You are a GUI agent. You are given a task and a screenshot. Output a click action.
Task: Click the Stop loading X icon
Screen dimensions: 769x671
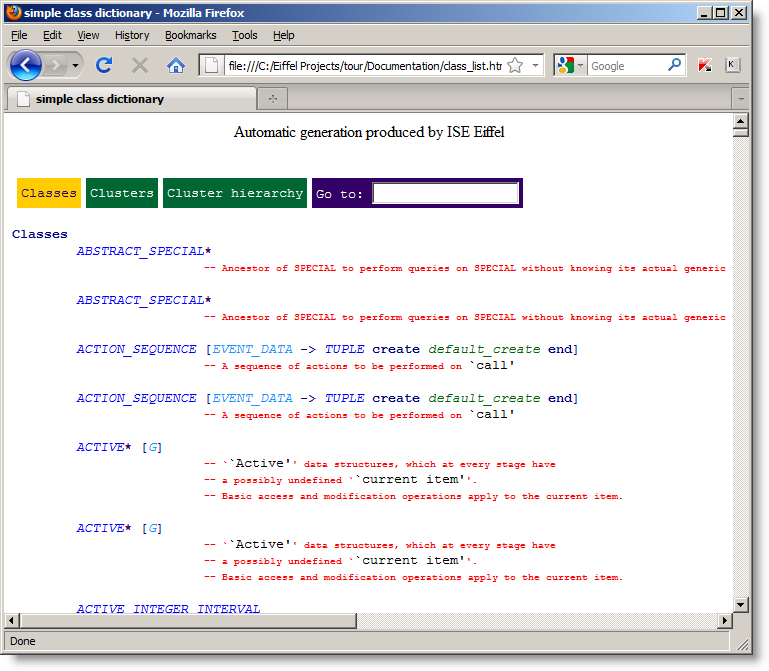pos(140,65)
